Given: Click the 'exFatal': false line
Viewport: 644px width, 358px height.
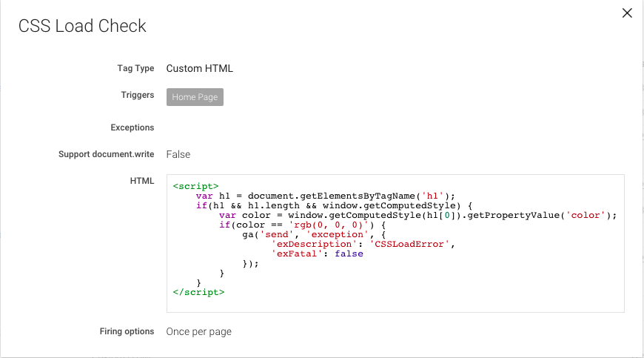Looking at the screenshot, I should click(317, 253).
